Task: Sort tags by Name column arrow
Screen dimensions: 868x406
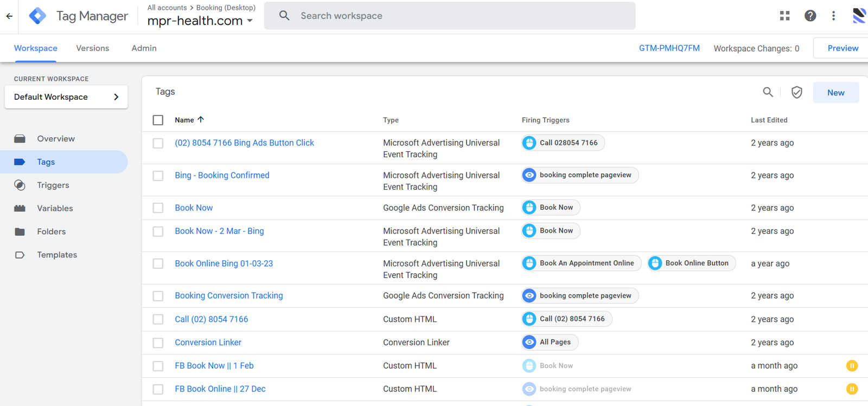Action: pos(201,120)
